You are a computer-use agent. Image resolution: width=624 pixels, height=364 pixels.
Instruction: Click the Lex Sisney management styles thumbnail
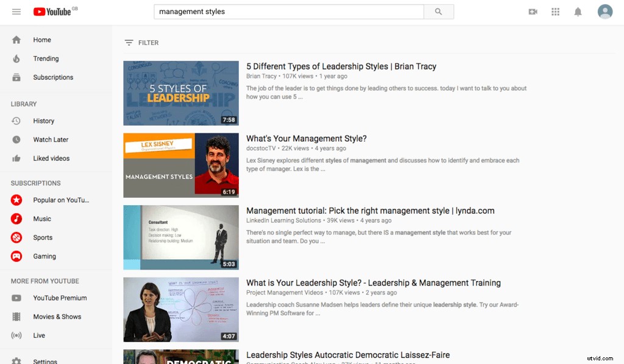180,165
